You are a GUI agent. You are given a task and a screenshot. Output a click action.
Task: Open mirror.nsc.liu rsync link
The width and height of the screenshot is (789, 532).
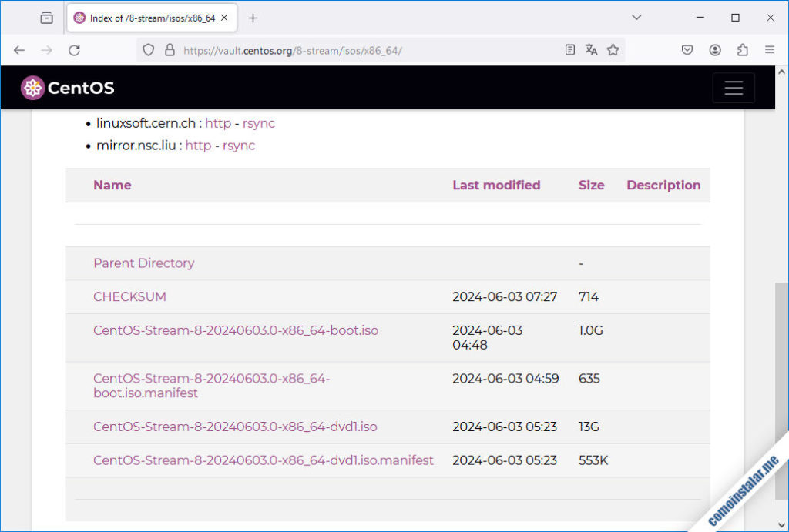(239, 146)
